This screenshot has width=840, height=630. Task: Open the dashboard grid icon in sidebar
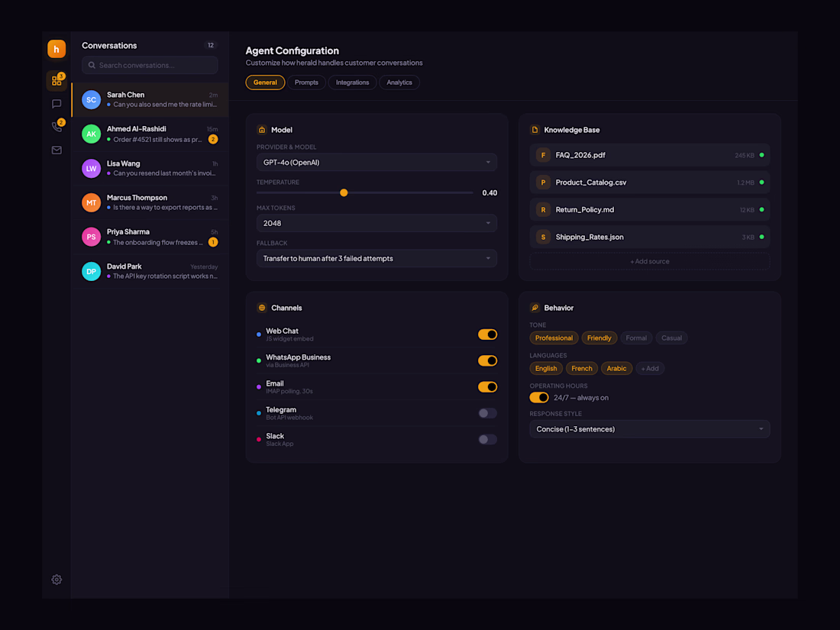57,81
